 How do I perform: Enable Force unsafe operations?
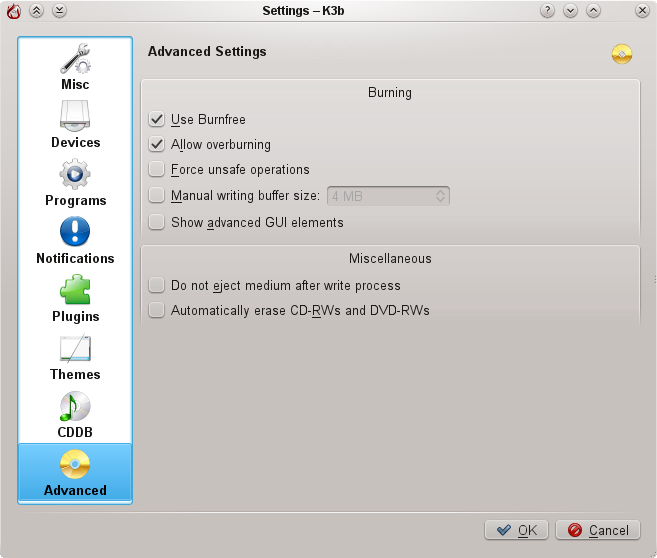coord(156,170)
